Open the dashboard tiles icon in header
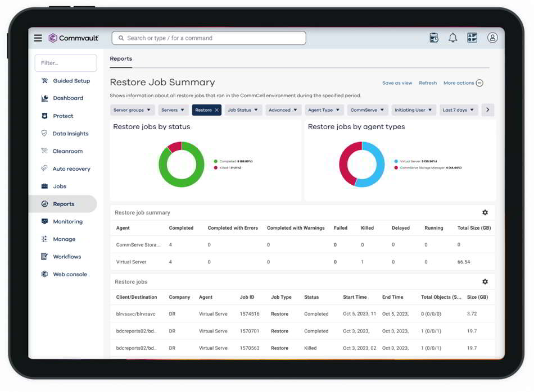Viewport: 534px width, 392px height. pos(472,38)
